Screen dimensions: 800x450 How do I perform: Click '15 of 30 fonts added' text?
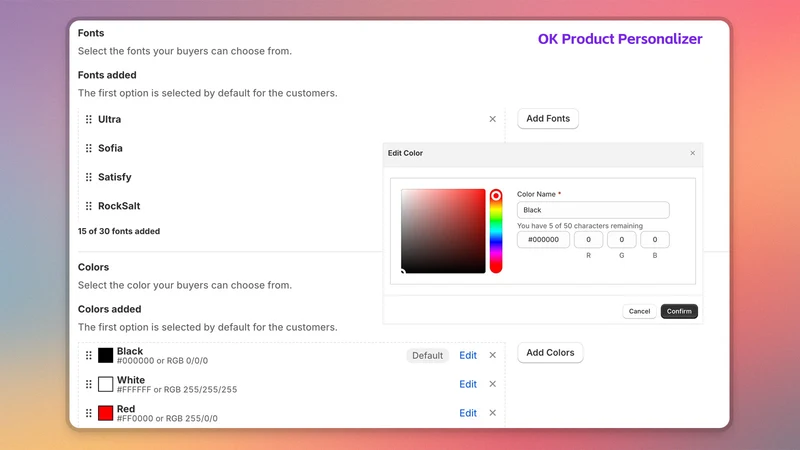click(119, 231)
